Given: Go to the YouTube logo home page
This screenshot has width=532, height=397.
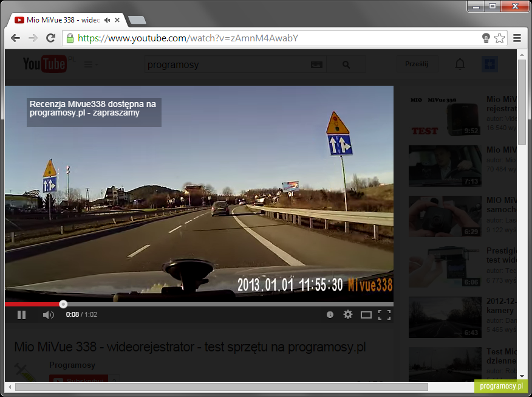Looking at the screenshot, I should click(44, 64).
